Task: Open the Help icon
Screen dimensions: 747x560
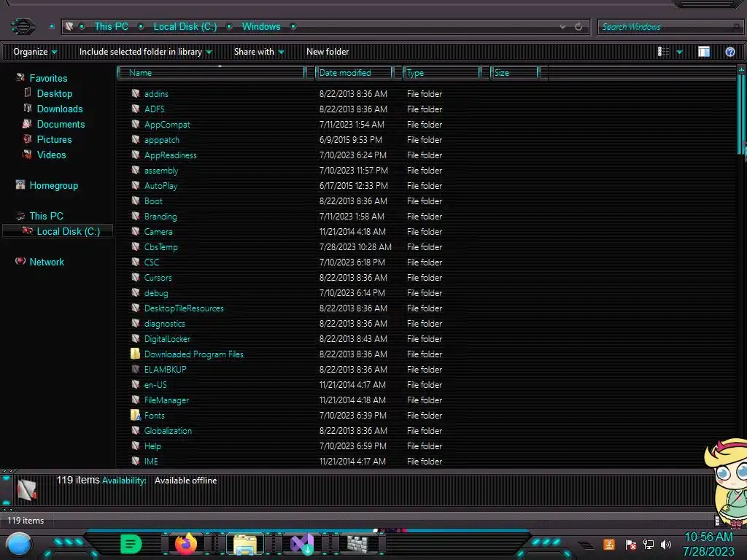Action: (729, 52)
